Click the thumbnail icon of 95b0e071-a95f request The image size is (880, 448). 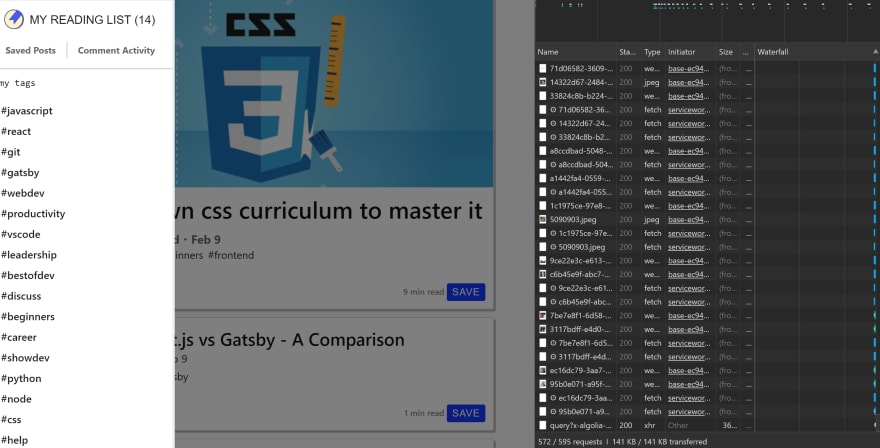[542, 384]
